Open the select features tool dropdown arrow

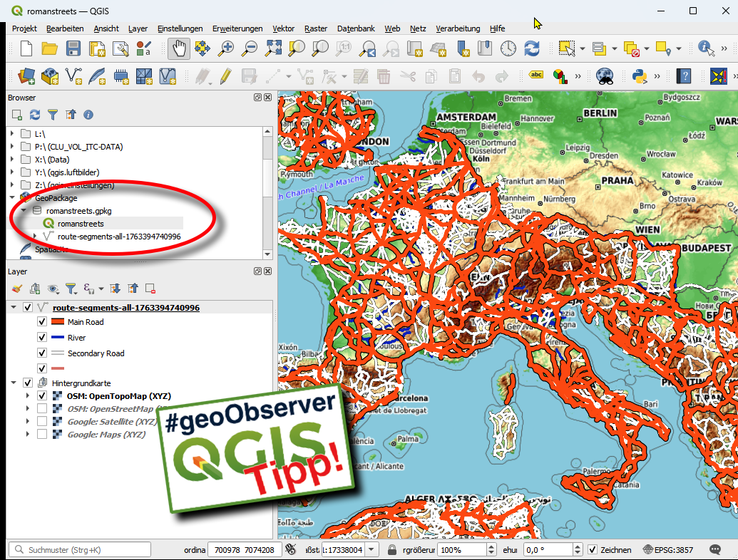click(583, 49)
